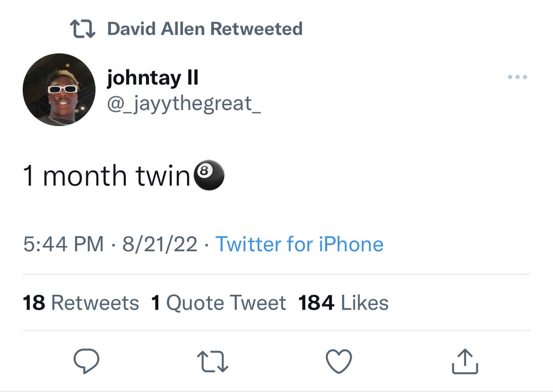Click the 5:44 PM timestamp
This screenshot has width=553, height=392.
(x=63, y=244)
